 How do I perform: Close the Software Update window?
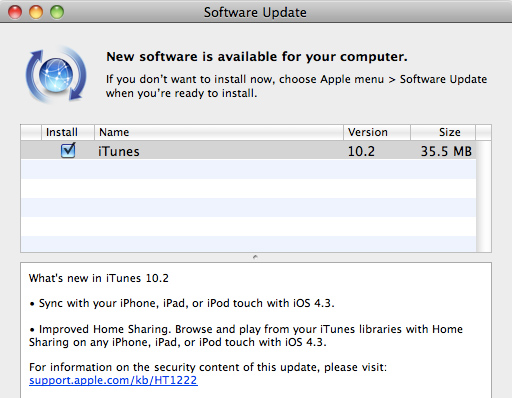click(x=15, y=12)
